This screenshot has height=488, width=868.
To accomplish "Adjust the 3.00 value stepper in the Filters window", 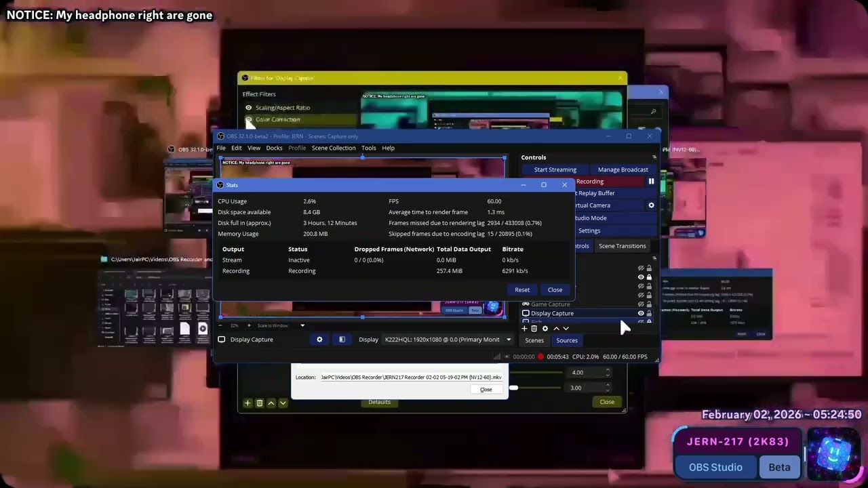I will pyautogui.click(x=608, y=388).
